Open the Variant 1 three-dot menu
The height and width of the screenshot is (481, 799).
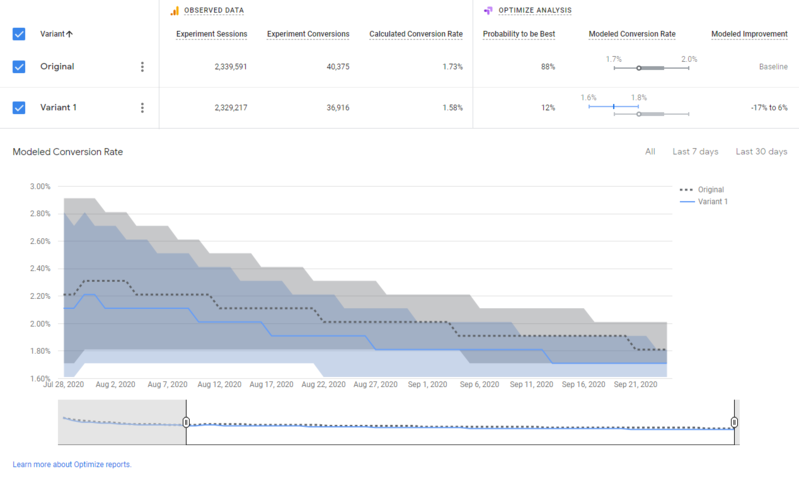click(142, 108)
